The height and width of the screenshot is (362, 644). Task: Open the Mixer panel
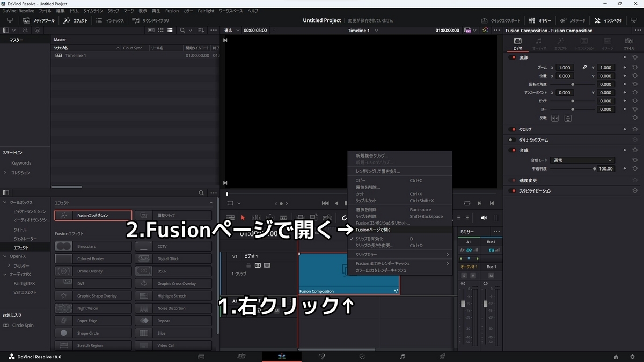pos(540,20)
